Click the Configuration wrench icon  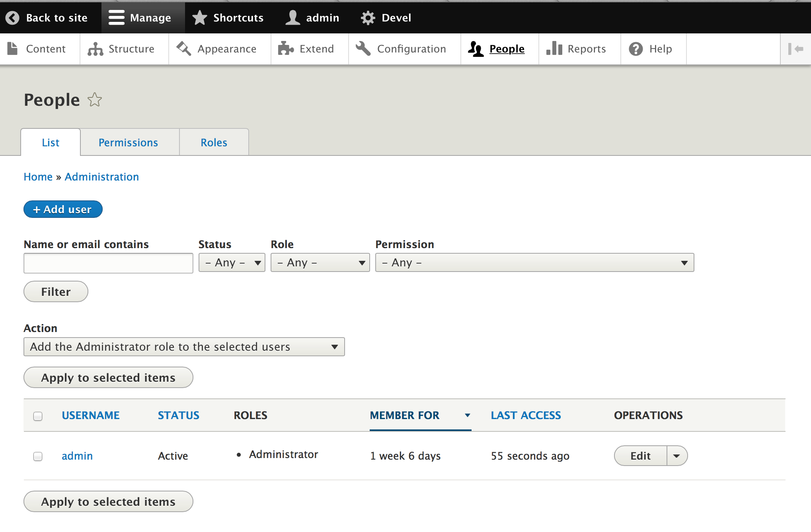tap(363, 49)
